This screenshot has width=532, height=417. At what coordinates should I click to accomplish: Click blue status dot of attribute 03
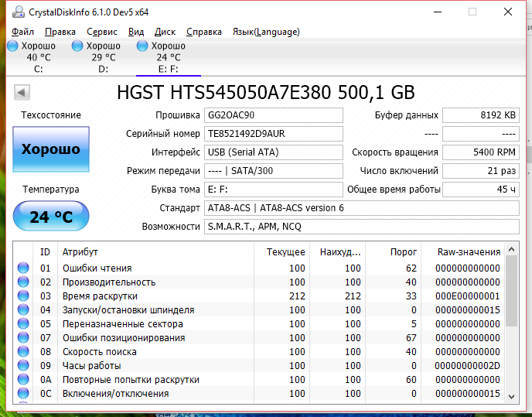click(x=23, y=296)
